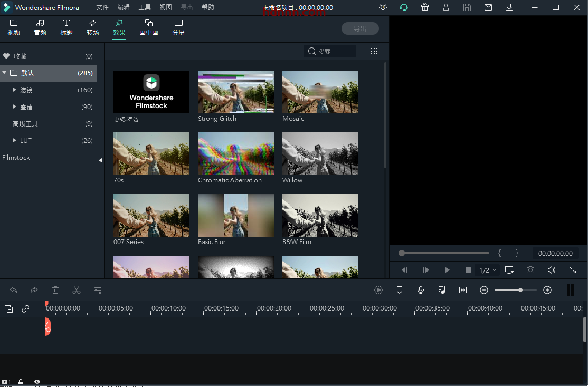Switch to the 转场 tab
Viewport: 588px width, 387px height.
(x=92, y=27)
